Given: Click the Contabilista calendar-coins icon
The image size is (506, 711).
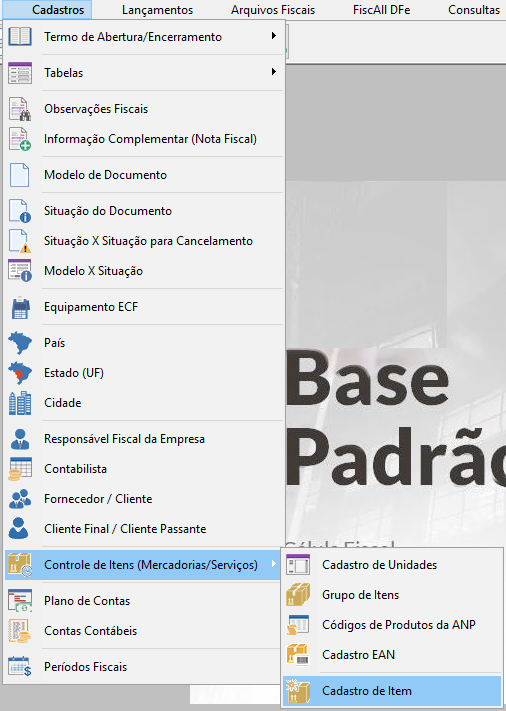Looking at the screenshot, I should [20, 469].
